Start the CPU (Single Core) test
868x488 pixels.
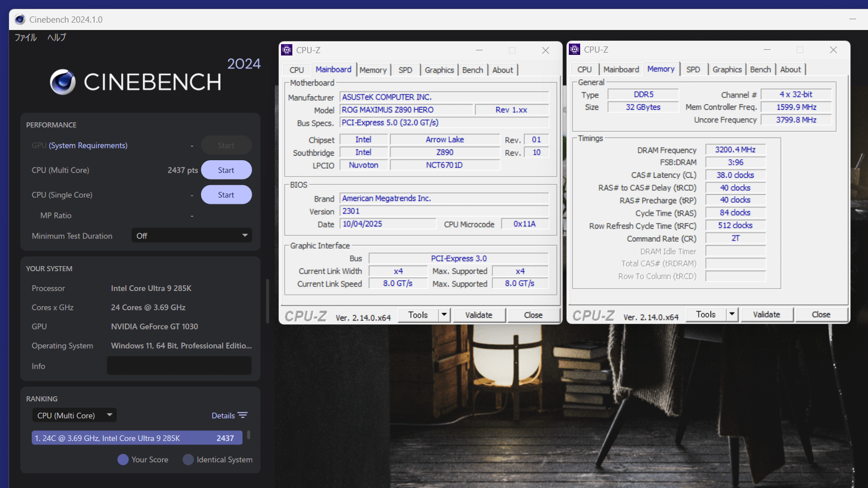click(226, 195)
